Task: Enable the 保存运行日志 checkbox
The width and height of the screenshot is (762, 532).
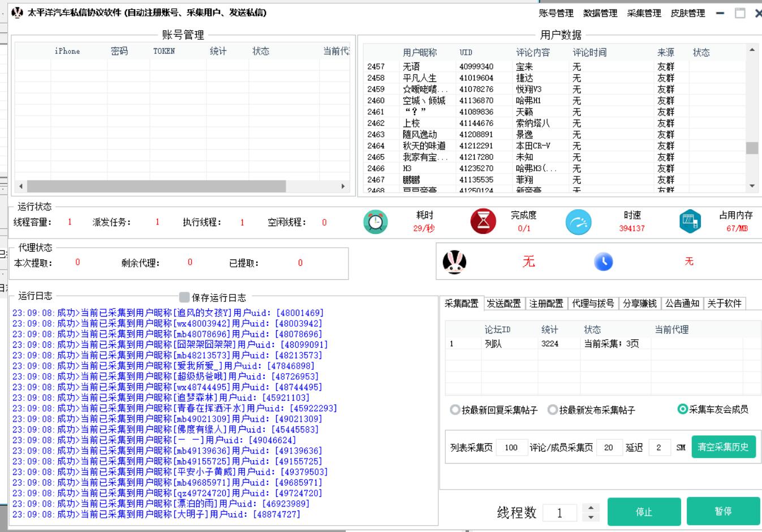Action: coord(184,297)
